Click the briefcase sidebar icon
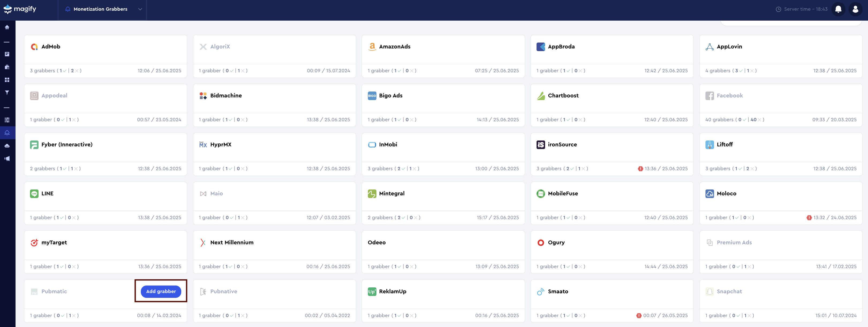This screenshot has width=868, height=327. pyautogui.click(x=7, y=67)
